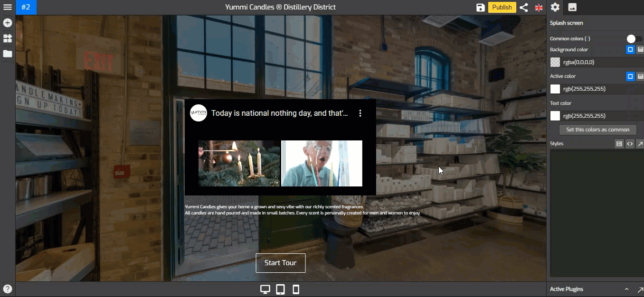This screenshot has width=644, height=297.
Task: Click the boy blowing candles video thumbnail
Action: (x=322, y=163)
